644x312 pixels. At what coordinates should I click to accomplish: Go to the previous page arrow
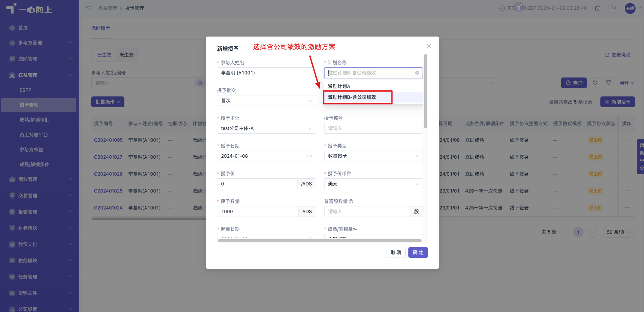565,232
